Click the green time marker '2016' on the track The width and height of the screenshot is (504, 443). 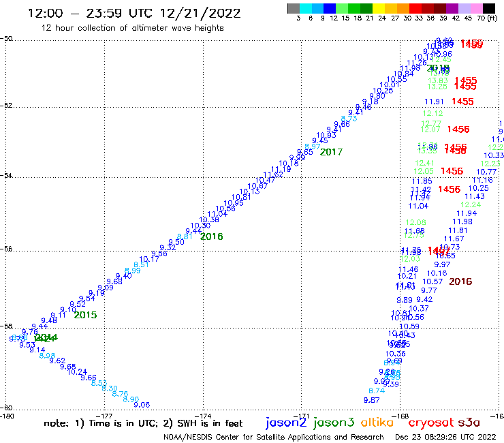(x=211, y=236)
